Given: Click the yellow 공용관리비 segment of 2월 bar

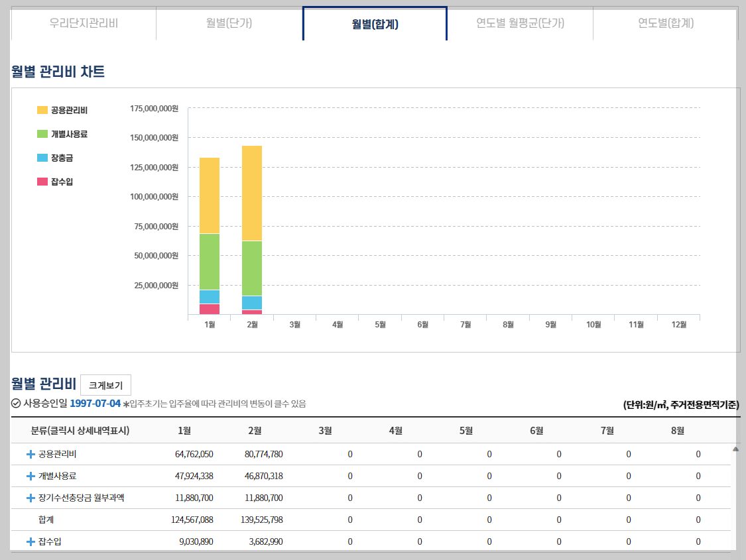Looking at the screenshot, I should 252,194.
